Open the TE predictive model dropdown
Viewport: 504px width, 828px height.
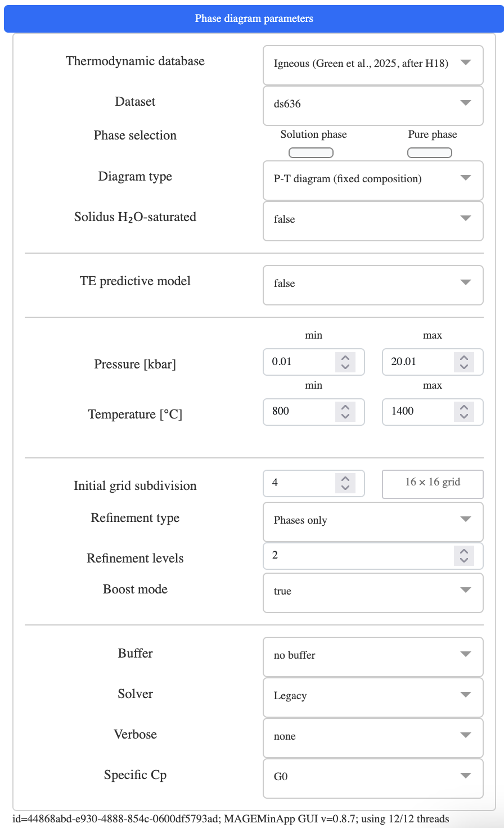point(372,284)
